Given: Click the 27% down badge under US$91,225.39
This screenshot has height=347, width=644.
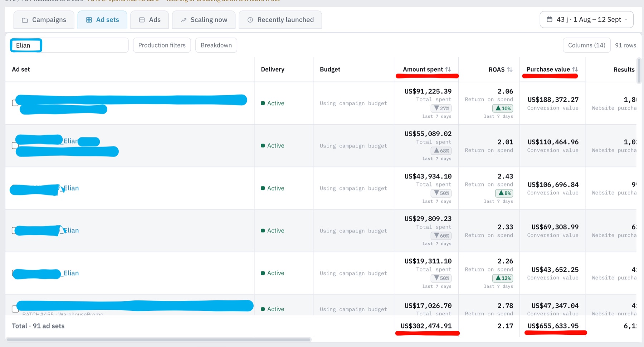Looking at the screenshot, I should (441, 108).
